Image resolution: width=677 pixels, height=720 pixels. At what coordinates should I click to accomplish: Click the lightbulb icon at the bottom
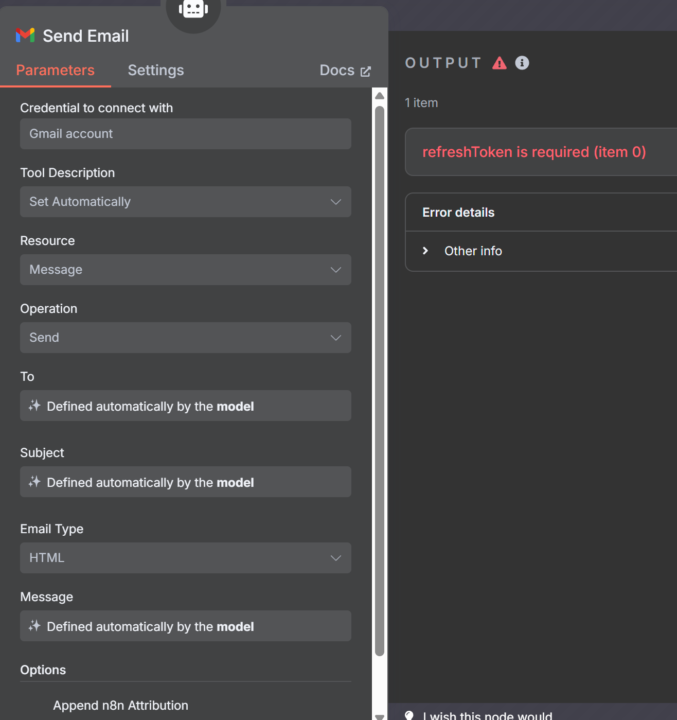click(x=408, y=715)
